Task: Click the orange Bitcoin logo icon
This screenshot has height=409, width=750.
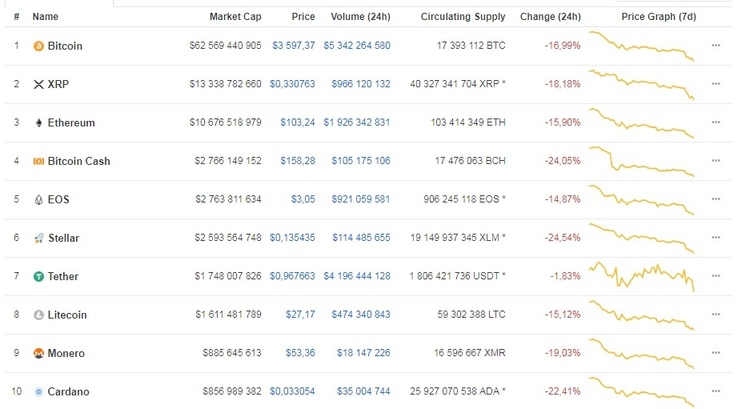Action: (x=38, y=46)
